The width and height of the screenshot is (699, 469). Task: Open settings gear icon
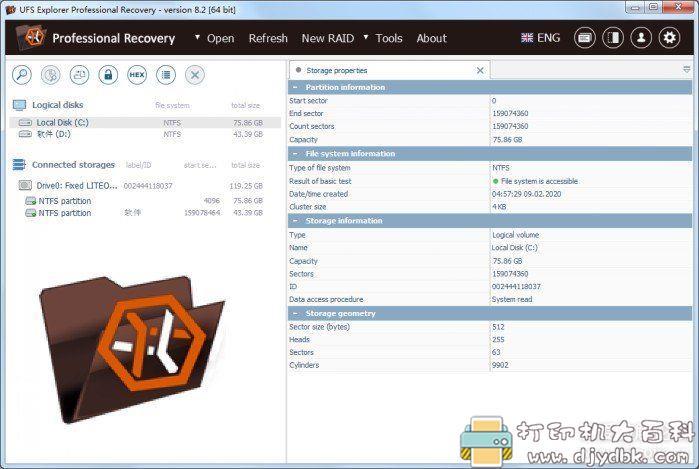[670, 38]
